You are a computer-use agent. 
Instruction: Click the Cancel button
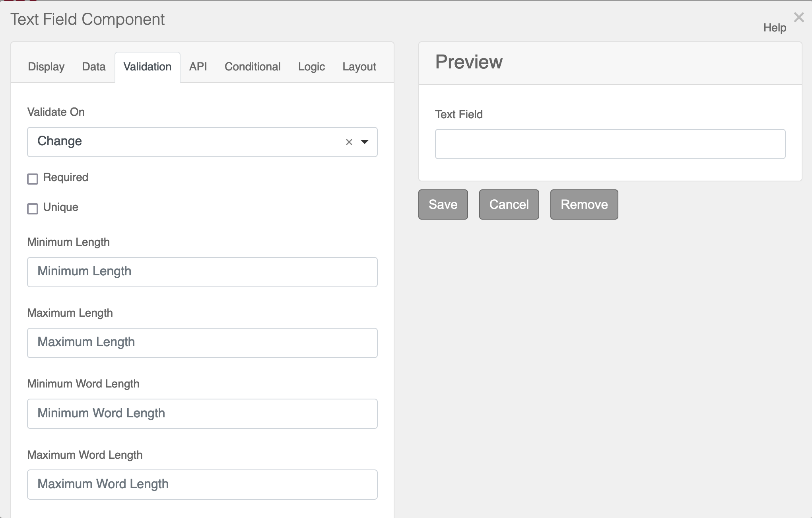click(x=509, y=204)
